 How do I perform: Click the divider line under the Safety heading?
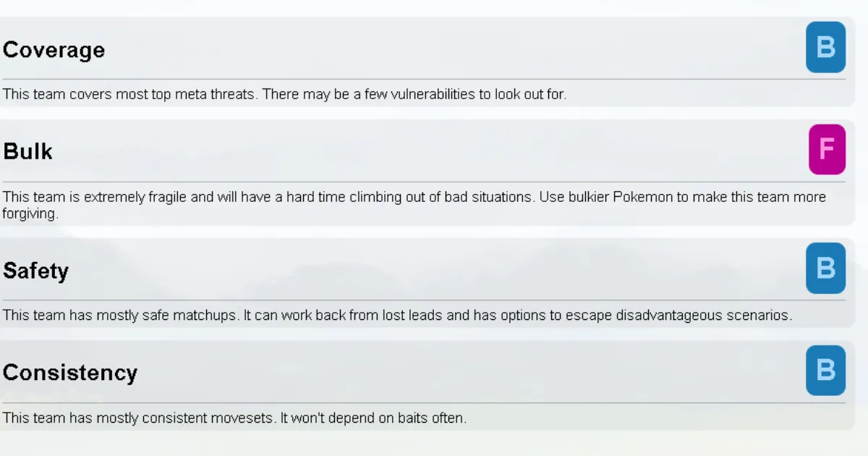coord(423,300)
